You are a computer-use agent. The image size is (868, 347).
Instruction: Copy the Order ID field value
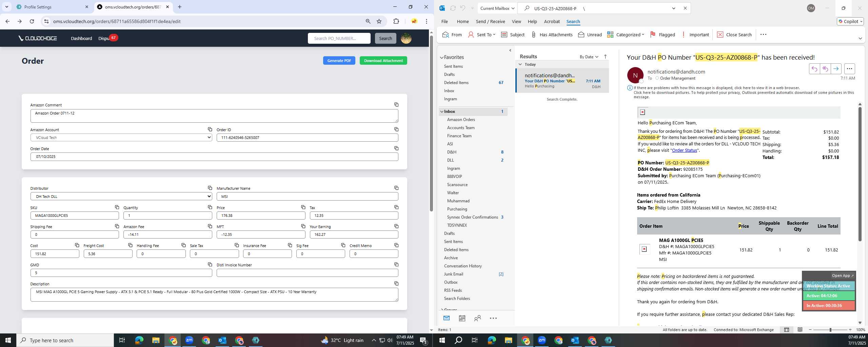396,129
